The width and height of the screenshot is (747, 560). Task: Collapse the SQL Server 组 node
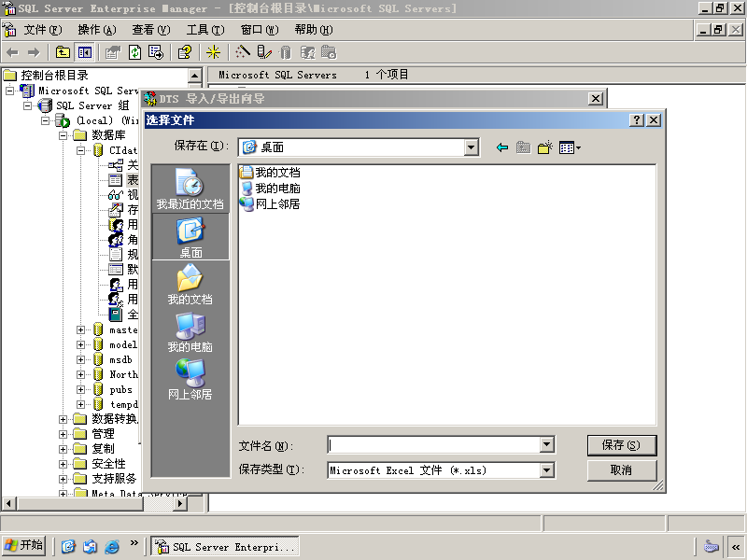pyautogui.click(x=28, y=105)
